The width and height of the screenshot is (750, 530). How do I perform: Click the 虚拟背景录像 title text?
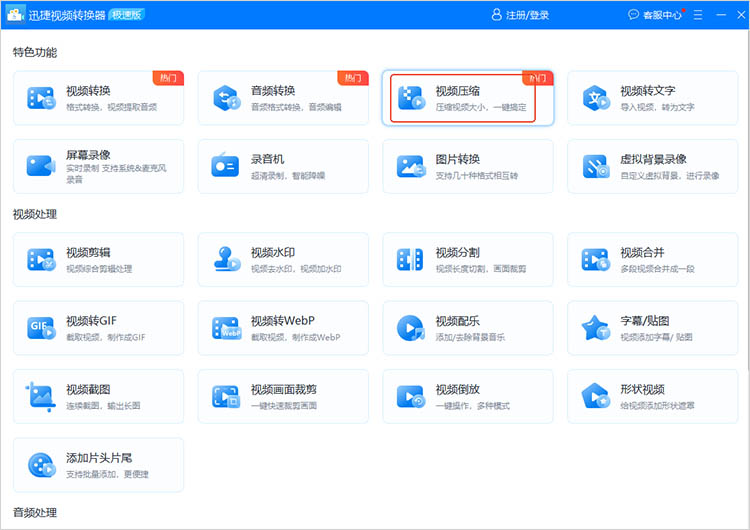pos(653,159)
